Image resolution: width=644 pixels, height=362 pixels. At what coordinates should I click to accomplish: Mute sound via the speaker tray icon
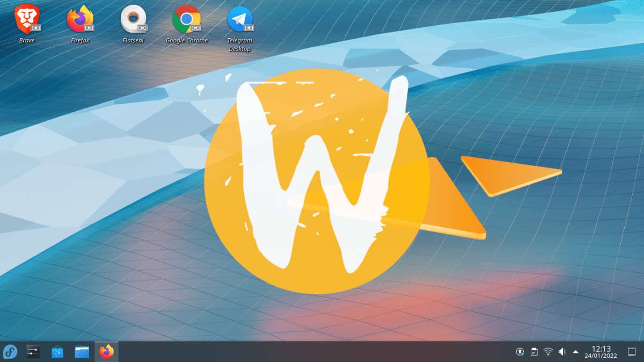(x=562, y=352)
